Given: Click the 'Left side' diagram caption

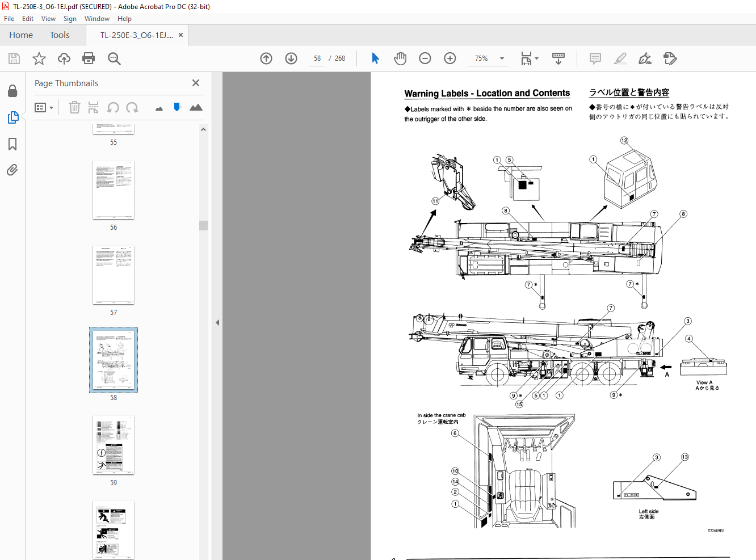Looking at the screenshot, I should [649, 511].
